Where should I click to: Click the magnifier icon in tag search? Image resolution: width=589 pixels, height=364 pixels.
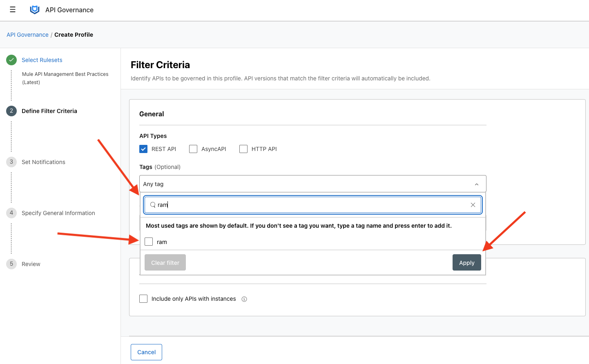[153, 205]
